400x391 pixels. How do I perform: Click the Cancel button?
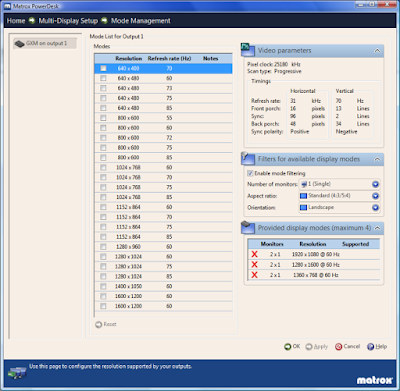348,347
